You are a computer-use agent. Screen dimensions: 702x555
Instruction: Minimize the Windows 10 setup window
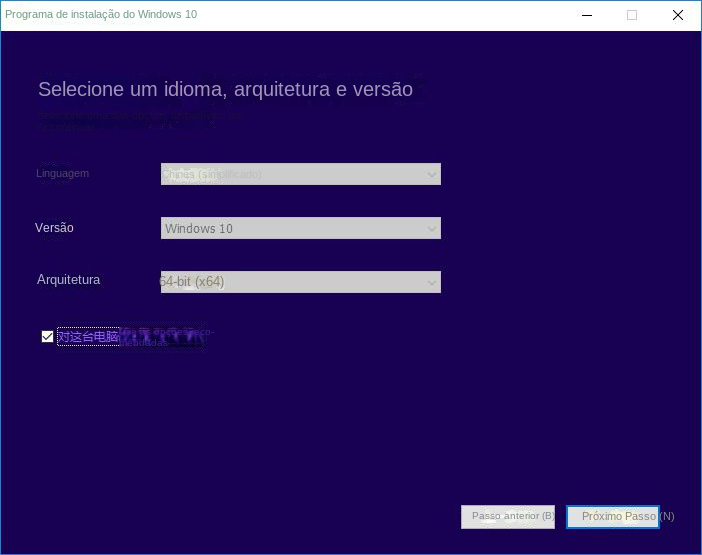tap(587, 15)
